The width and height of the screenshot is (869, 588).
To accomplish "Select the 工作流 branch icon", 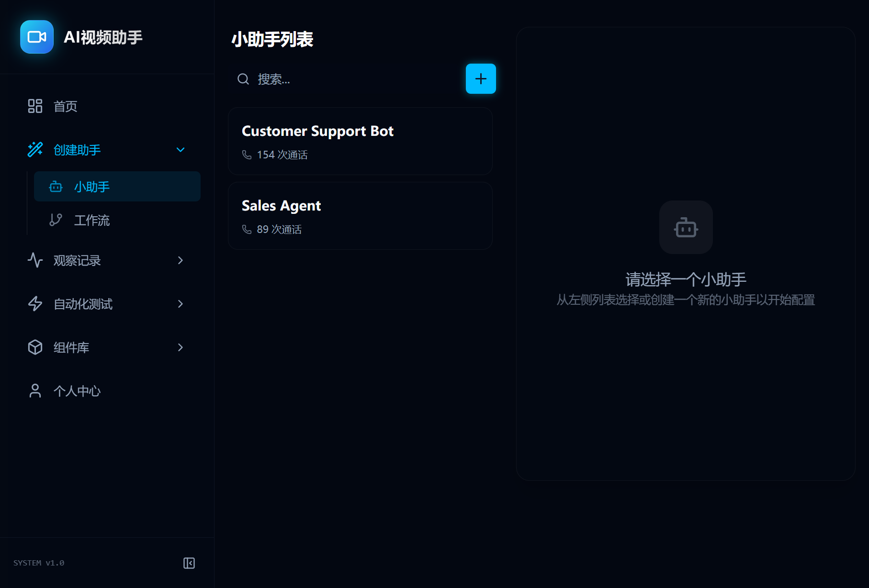I will tap(56, 220).
